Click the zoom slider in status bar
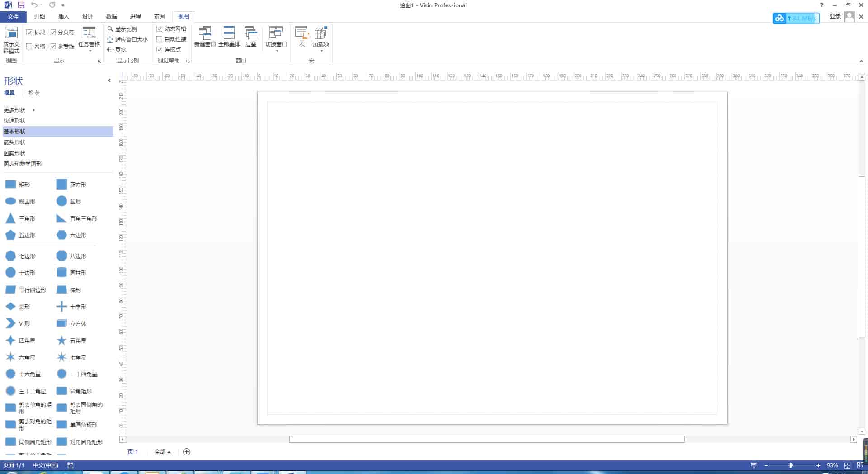This screenshot has width=868, height=474. [791, 465]
